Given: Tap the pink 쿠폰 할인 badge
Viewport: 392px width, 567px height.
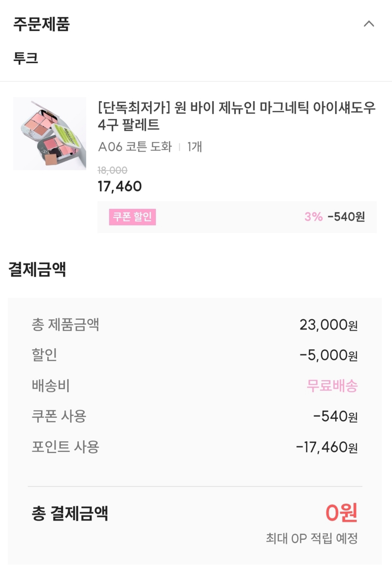Looking at the screenshot, I should [x=132, y=217].
